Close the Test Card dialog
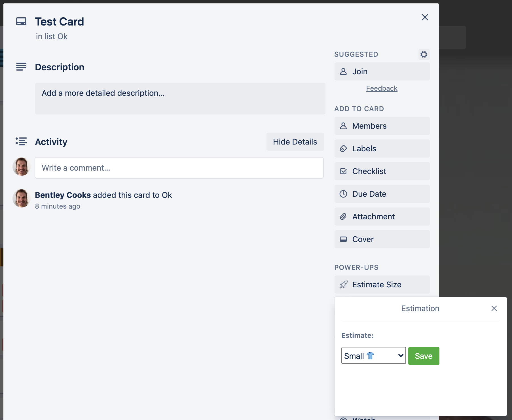 [425, 17]
